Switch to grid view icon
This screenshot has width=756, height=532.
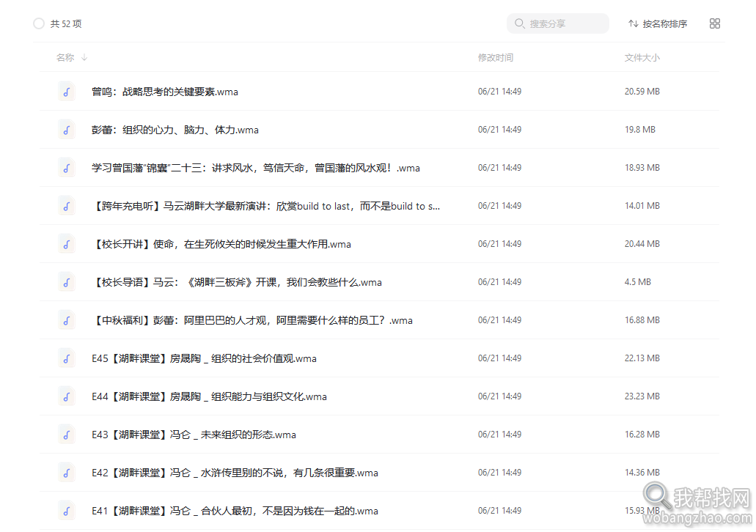(714, 23)
